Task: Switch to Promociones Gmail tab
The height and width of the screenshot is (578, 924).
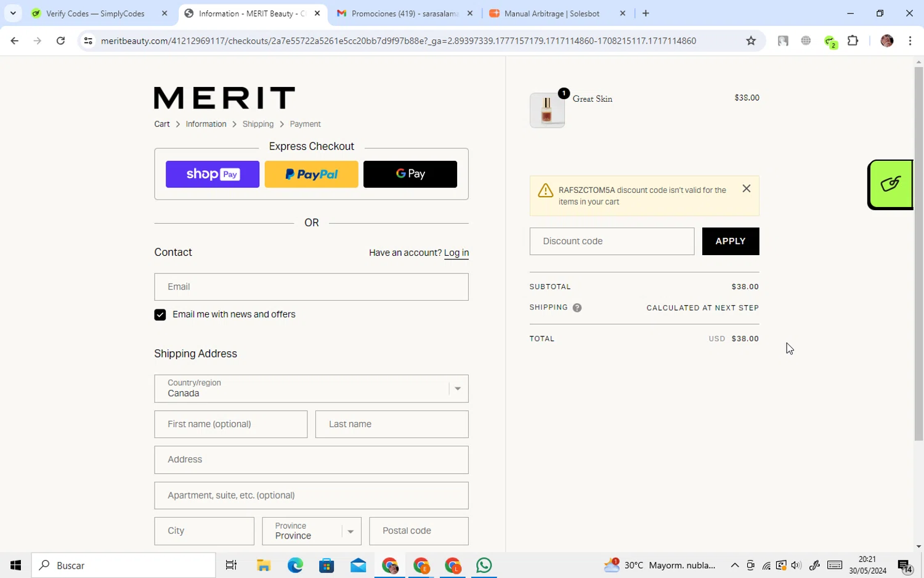Action: pyautogui.click(x=405, y=13)
